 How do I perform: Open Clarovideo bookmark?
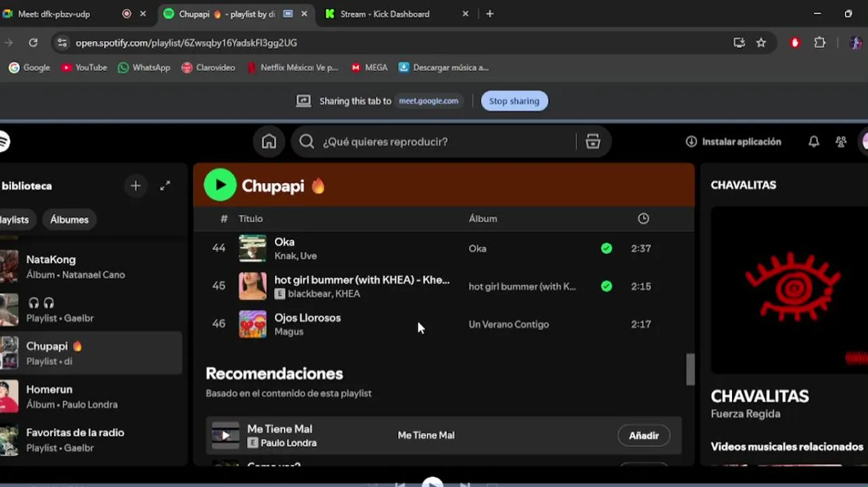point(208,68)
